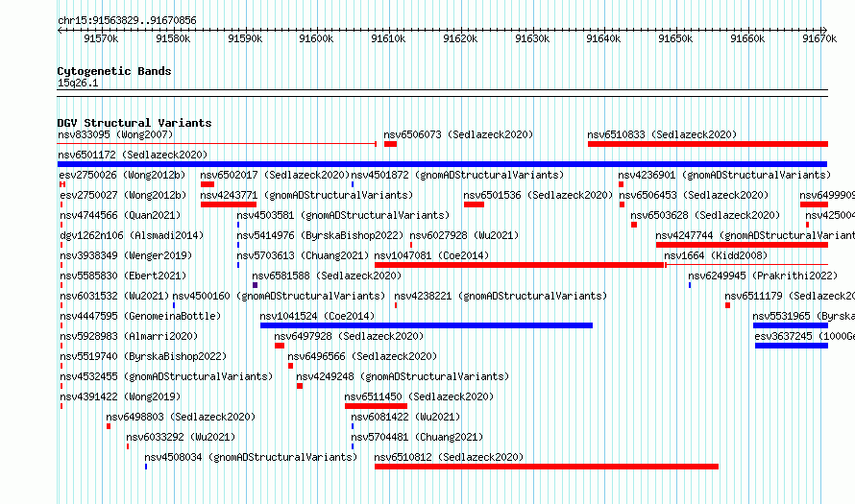Click the esv2750026 (Wong2012b) label
The image size is (855, 504).
123,175
